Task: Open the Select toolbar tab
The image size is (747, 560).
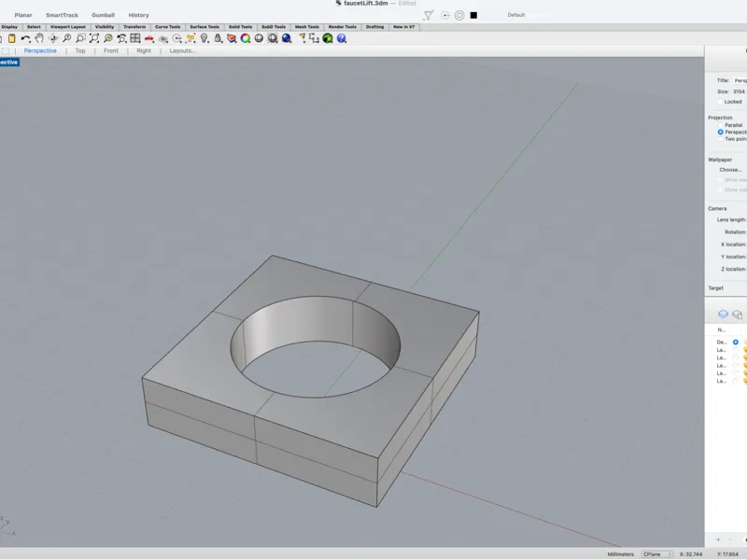Action: coord(34,27)
